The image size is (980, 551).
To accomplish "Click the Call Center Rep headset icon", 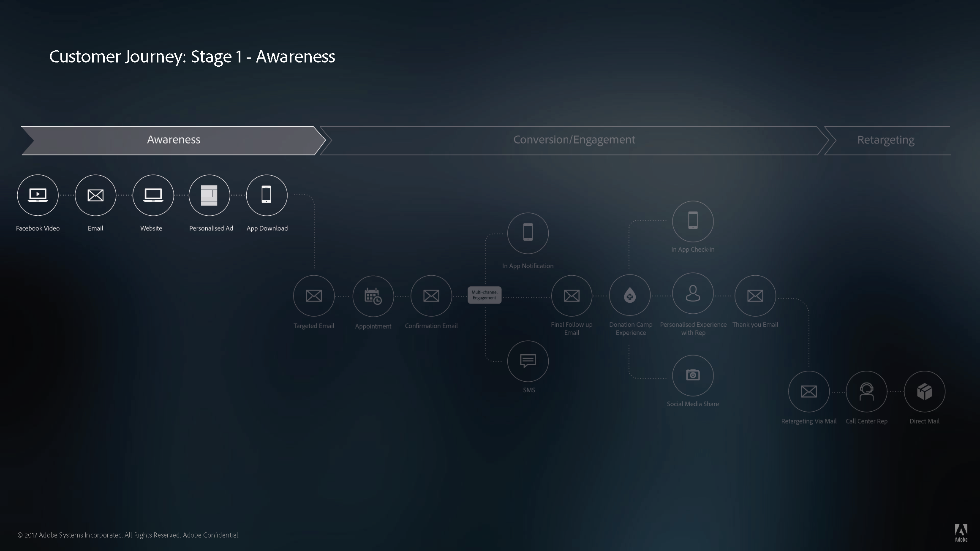I will coord(866,391).
